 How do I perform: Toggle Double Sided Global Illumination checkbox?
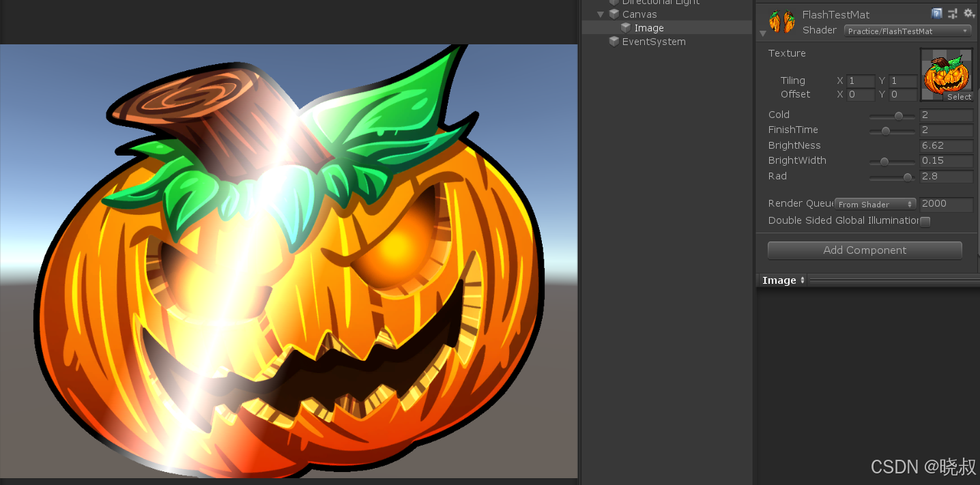[925, 221]
